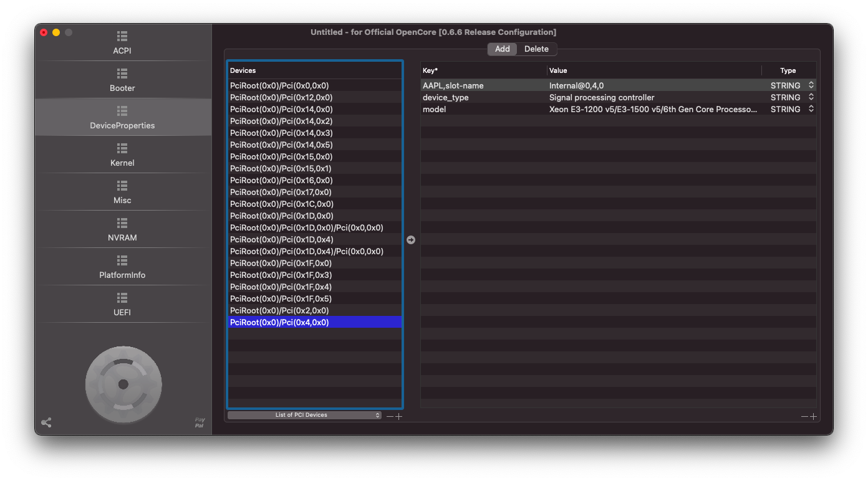This screenshot has width=868, height=481.
Task: Click plus button below the Devices list
Action: (399, 416)
